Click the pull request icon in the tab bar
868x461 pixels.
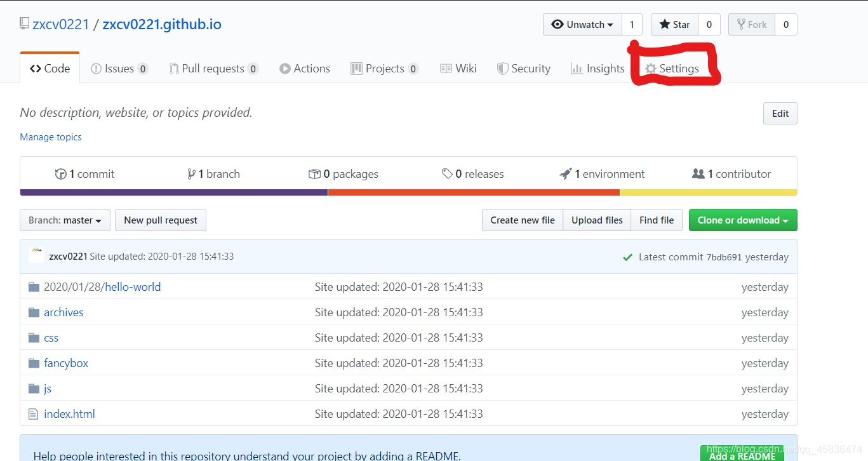click(174, 69)
